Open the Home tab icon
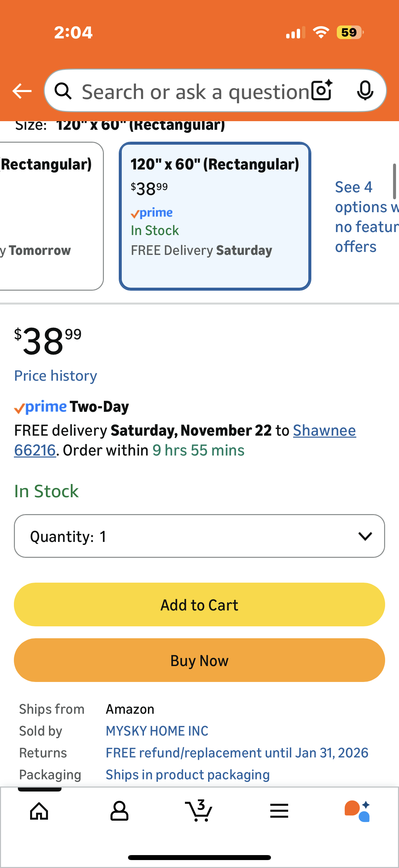The width and height of the screenshot is (399, 868). coord(39,811)
